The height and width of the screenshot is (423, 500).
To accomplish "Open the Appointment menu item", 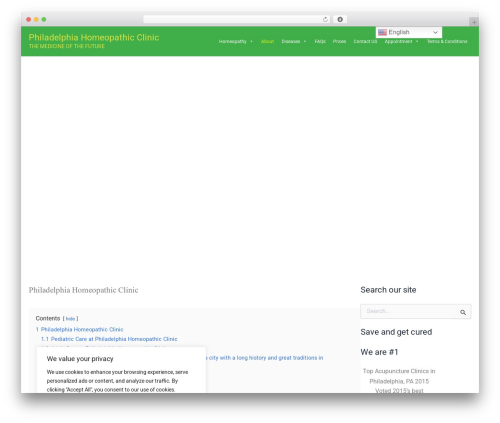I will (x=398, y=42).
